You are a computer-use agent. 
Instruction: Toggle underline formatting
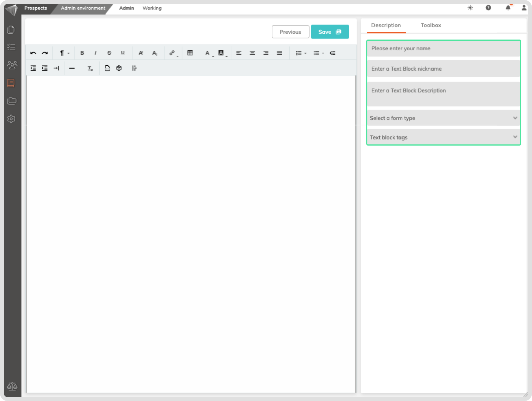click(x=123, y=53)
